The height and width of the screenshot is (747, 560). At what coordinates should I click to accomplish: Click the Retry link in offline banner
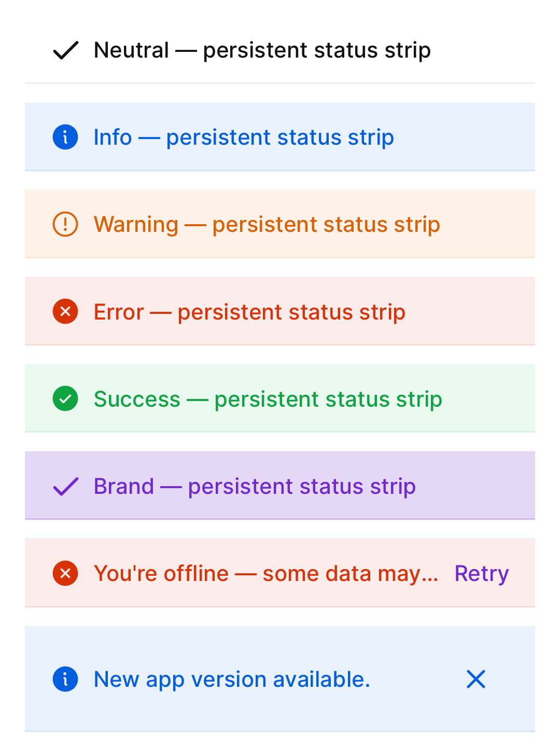click(482, 574)
